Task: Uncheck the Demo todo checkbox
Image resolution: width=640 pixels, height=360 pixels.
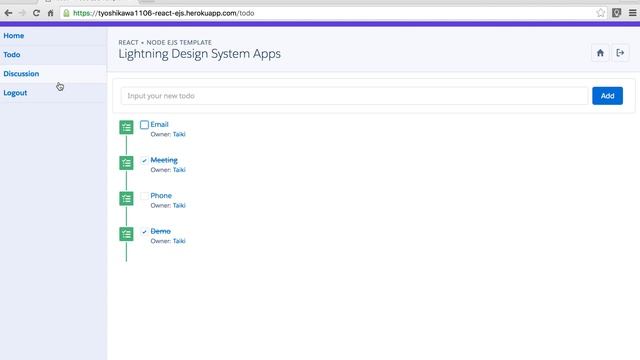Action: point(144,231)
